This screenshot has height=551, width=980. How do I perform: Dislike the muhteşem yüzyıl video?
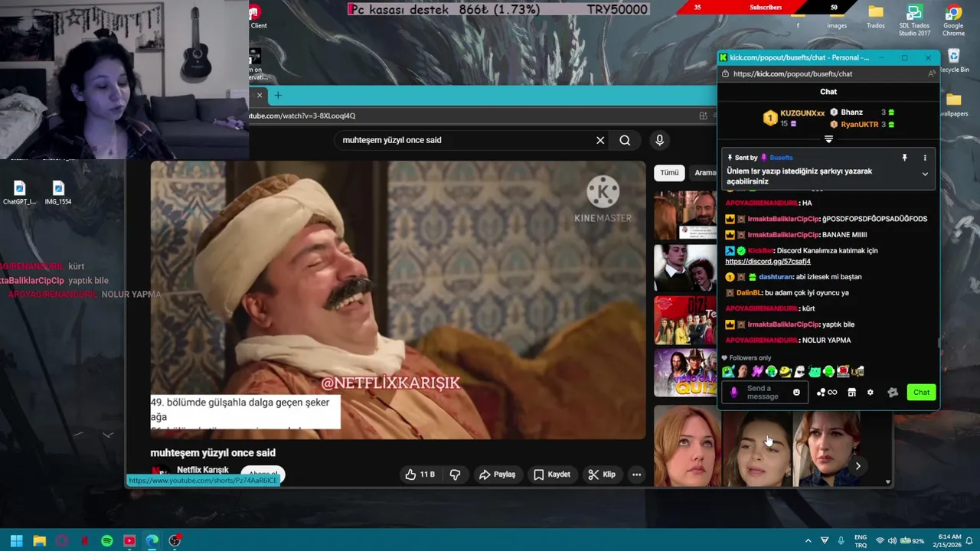(x=455, y=474)
